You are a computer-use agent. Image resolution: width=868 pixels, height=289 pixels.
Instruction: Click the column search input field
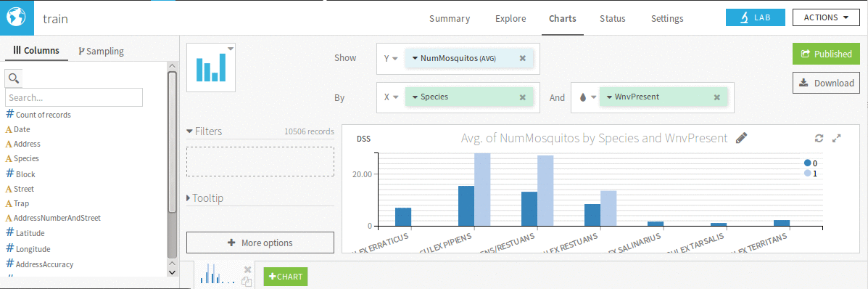tap(74, 97)
